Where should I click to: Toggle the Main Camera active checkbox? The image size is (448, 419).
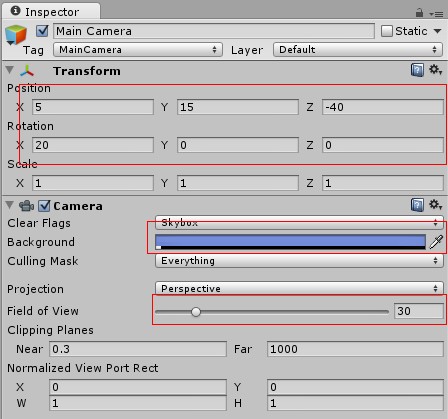(42, 31)
